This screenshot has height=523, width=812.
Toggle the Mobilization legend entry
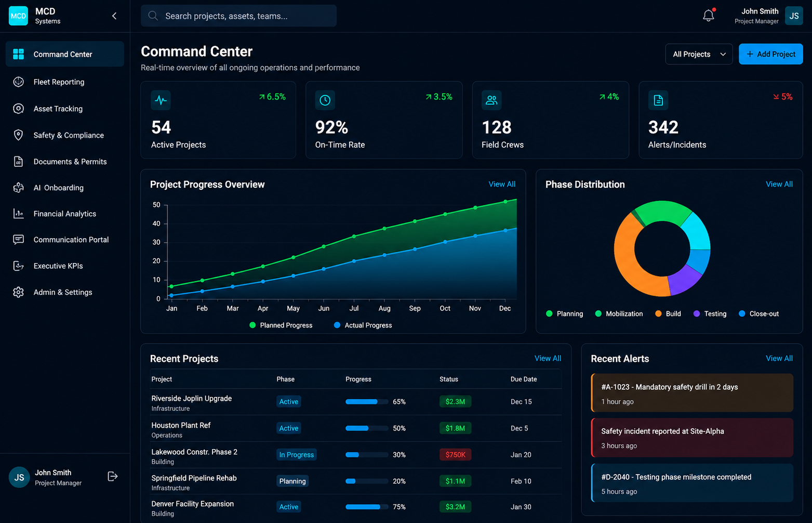tap(619, 313)
